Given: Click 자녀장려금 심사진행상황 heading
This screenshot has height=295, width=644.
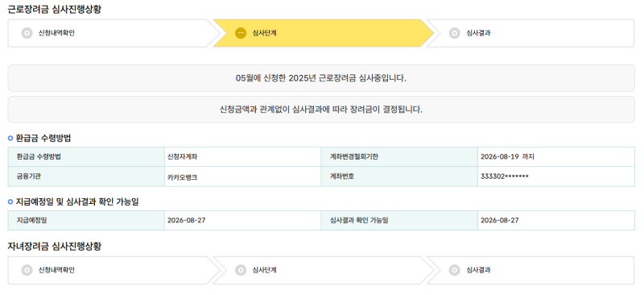Looking at the screenshot, I should tap(55, 247).
